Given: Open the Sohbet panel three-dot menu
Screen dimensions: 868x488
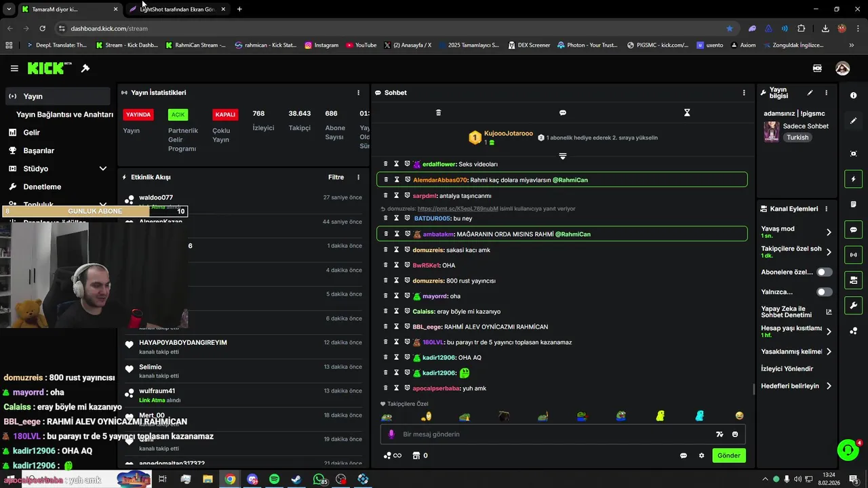Looking at the screenshot, I should [x=744, y=93].
